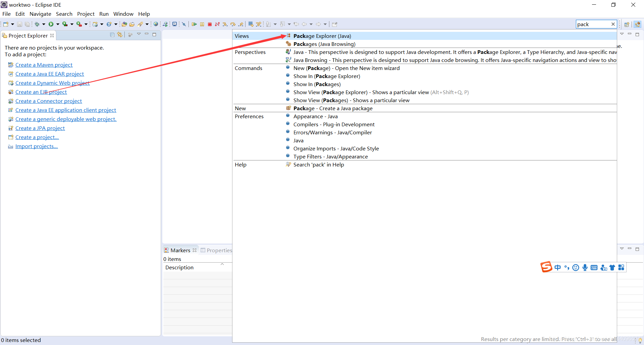Click the Skip All Breakpoints icon

(184, 24)
